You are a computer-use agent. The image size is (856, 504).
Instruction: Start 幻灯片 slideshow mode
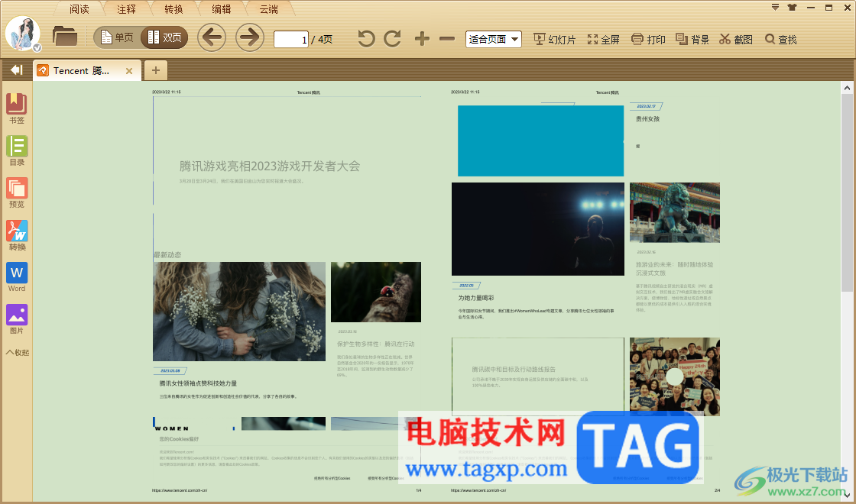[555, 39]
